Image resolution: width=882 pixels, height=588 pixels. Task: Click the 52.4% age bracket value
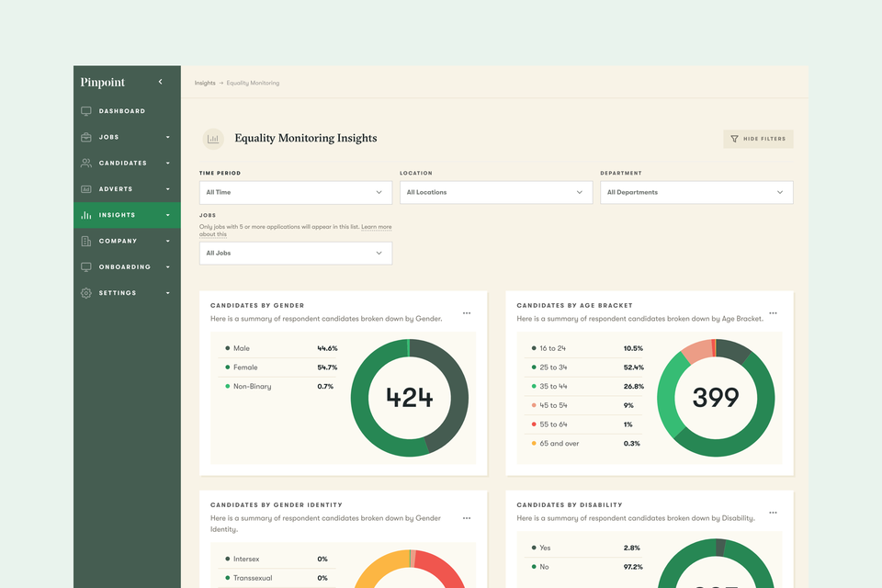click(x=633, y=367)
